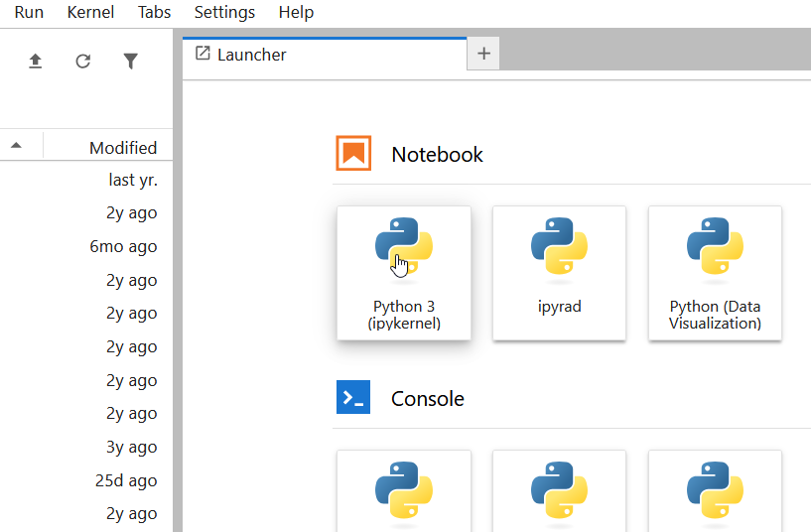
Task: Open second Console kernel card
Action: click(x=559, y=491)
